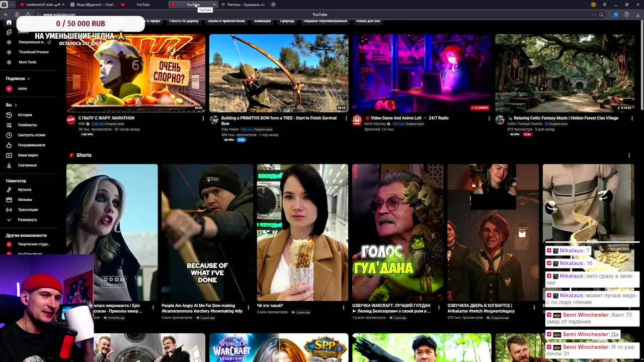Open Your videos (Ваши видео)
This screenshot has height=362, width=644.
[23, 155]
